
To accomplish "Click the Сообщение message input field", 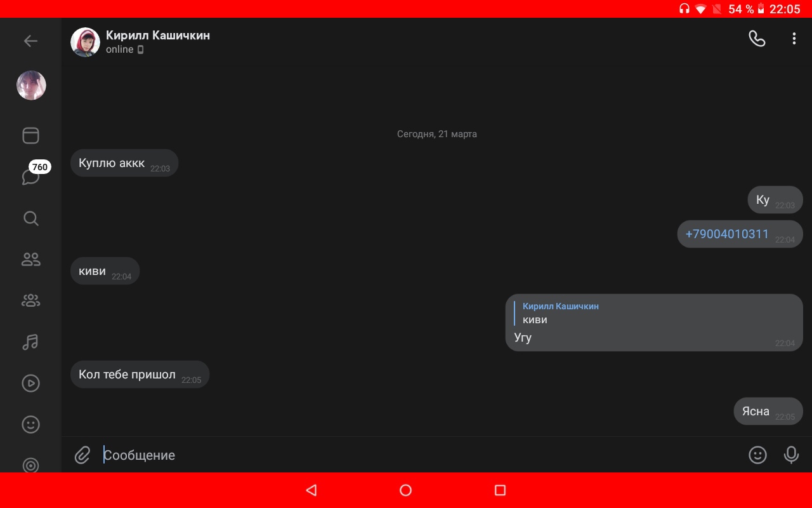I will [419, 455].
